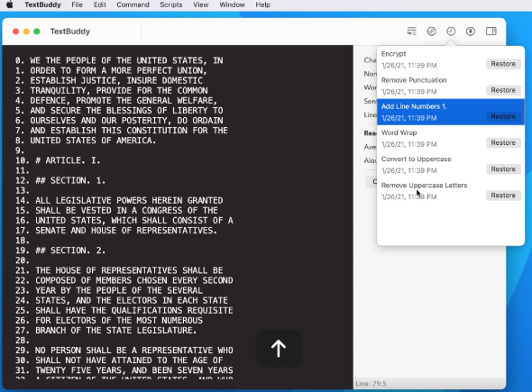Open the TextBuddy application menu

(42, 5)
